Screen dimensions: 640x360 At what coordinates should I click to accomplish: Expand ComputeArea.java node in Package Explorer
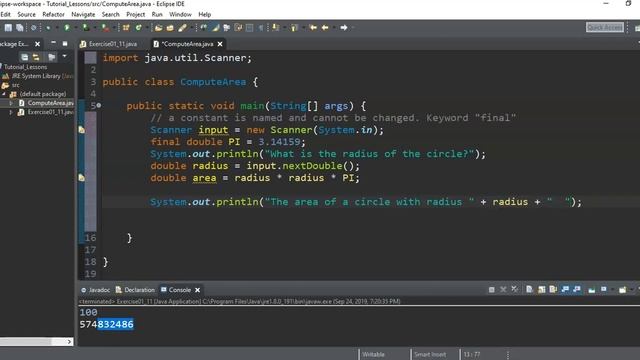click(x=11, y=103)
